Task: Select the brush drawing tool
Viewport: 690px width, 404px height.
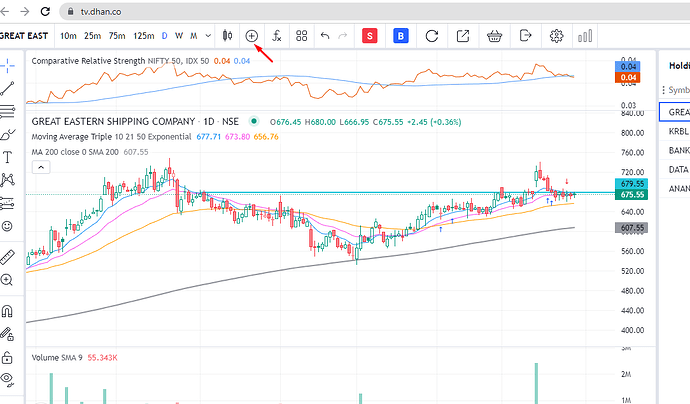Action: [x=7, y=134]
